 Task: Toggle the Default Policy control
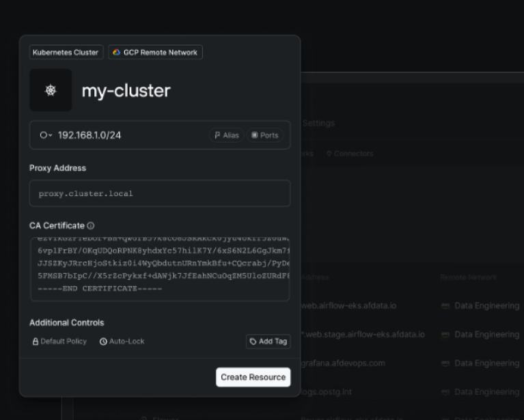point(59,341)
